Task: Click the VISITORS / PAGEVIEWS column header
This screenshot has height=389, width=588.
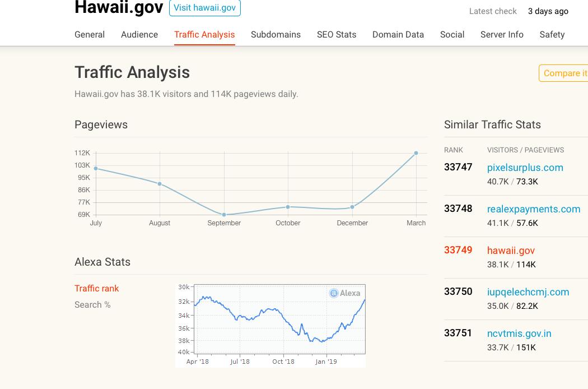Action: click(525, 150)
